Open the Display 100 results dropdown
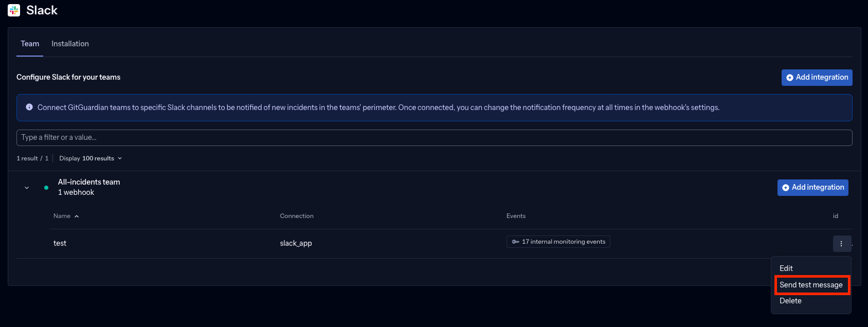Screen dimensions: 868x327 point(91,158)
